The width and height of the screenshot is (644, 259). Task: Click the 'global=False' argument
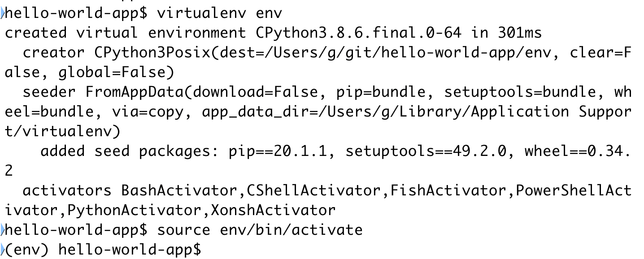pos(112,72)
